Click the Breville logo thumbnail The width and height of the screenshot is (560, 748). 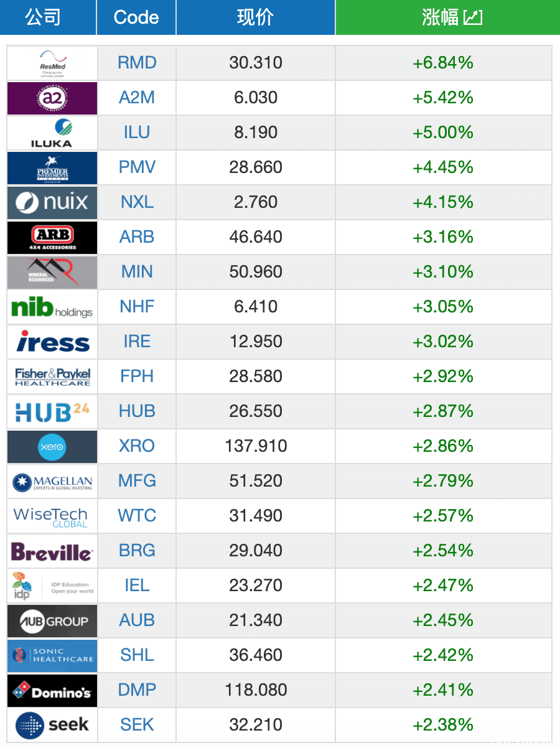tap(52, 551)
